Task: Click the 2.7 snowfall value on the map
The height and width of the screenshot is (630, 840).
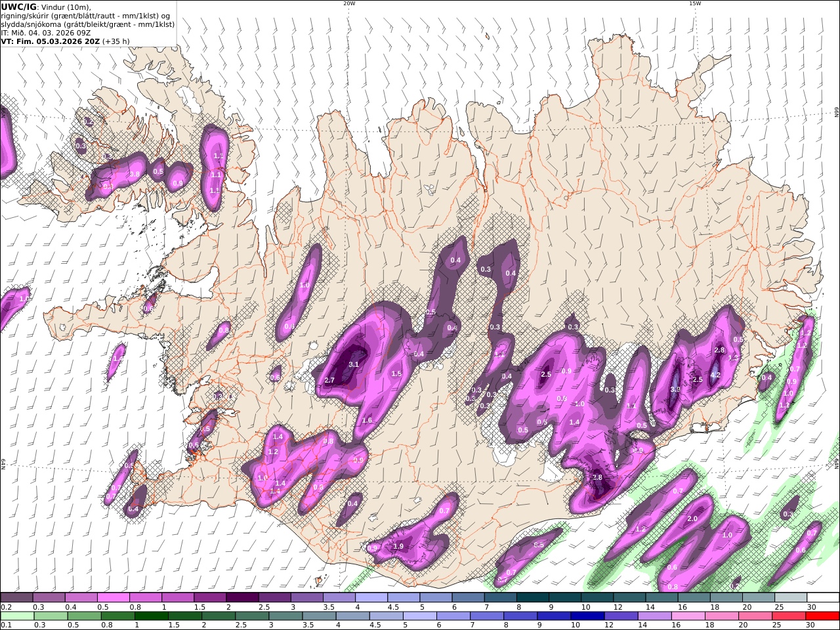Action: [329, 381]
